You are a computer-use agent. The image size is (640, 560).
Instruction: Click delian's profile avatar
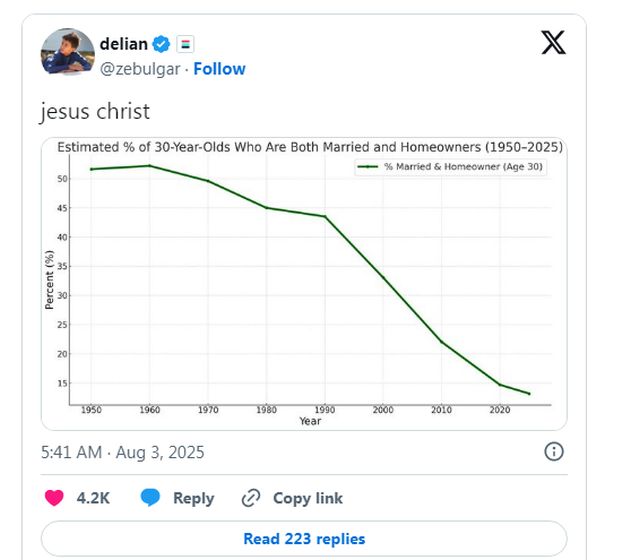coord(68,51)
